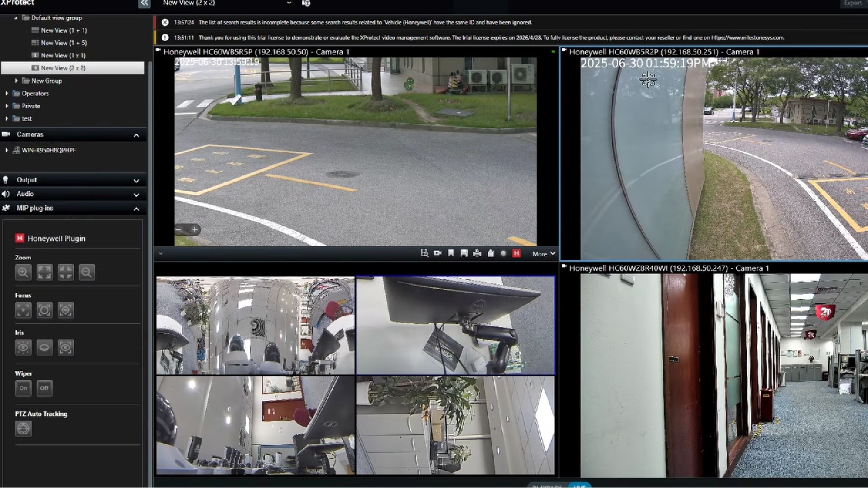The image size is (868, 488).
Task: Click the New Group folder label
Action: [x=47, y=81]
